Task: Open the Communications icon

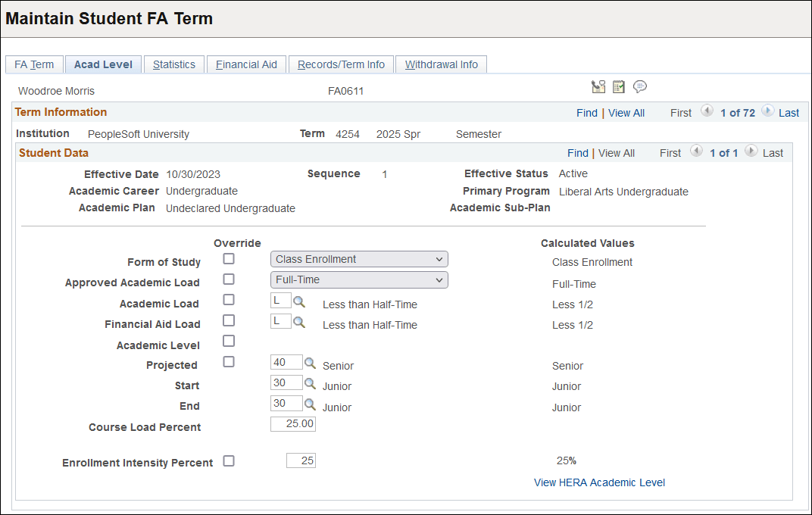Action: [x=598, y=86]
